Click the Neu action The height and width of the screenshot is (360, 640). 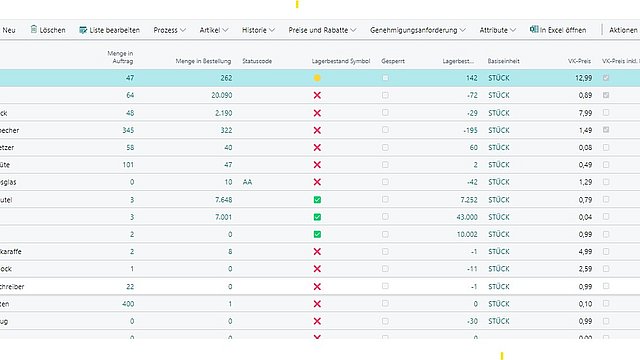click(9, 30)
